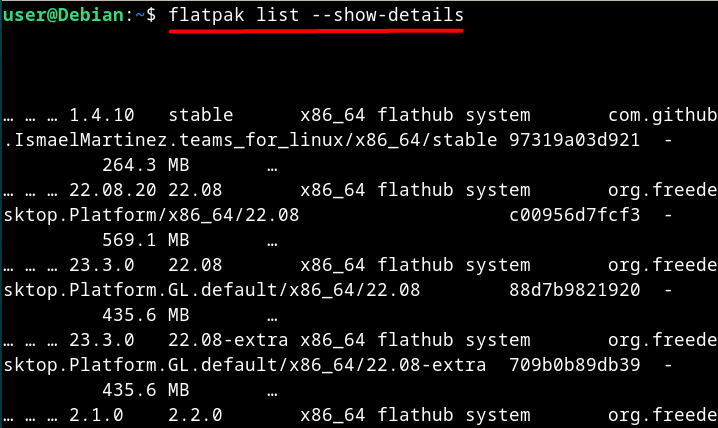Click commit hash c00956d7fcf3
Viewport: 718px width, 428px height.
[x=574, y=215]
